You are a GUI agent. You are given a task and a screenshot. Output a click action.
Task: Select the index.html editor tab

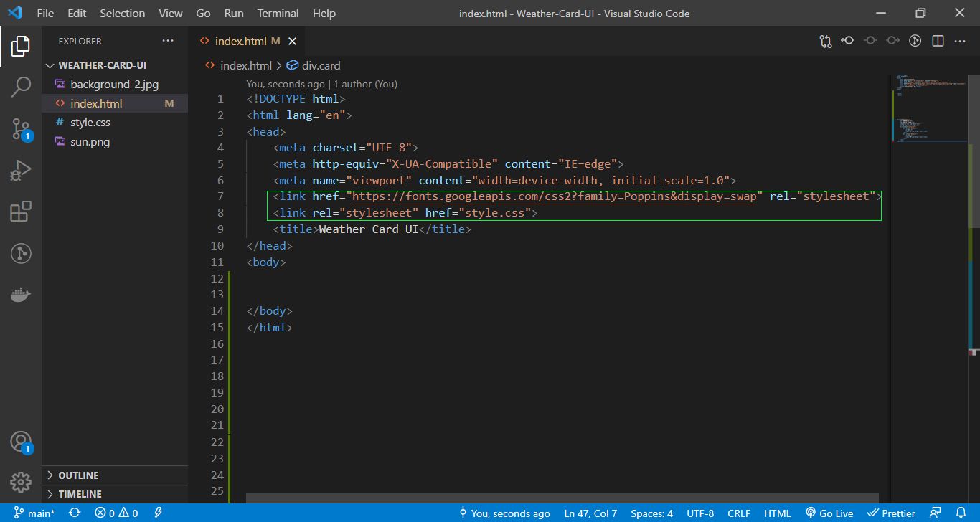[247, 42]
